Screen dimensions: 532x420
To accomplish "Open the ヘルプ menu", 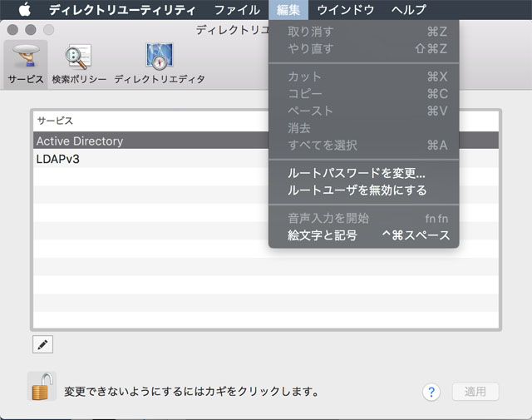I will click(x=408, y=10).
